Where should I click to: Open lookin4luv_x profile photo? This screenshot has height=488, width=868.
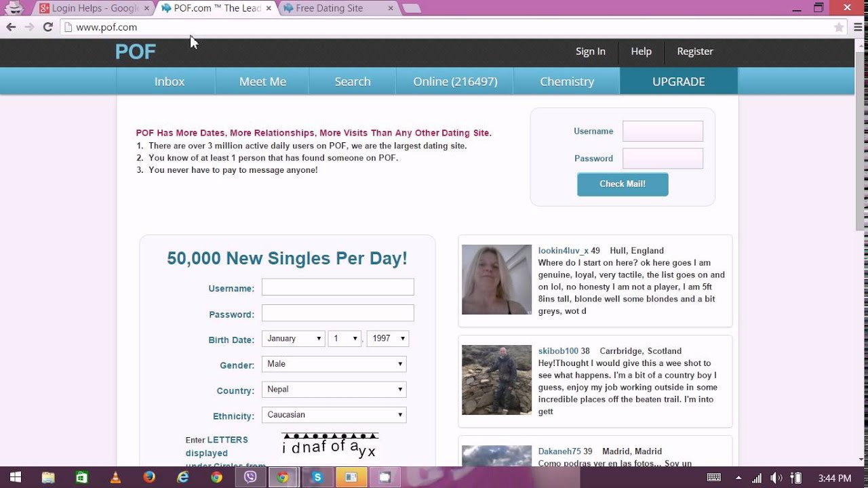(x=496, y=279)
